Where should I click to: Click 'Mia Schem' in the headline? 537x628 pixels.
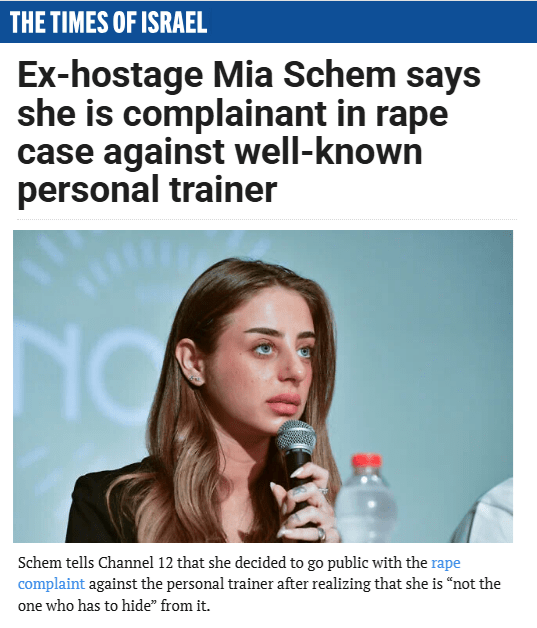pos(304,75)
